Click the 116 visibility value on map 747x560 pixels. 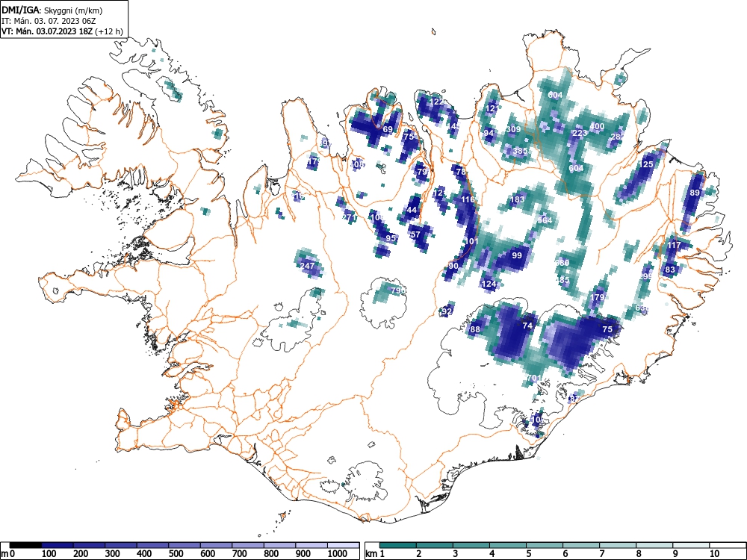click(x=468, y=199)
